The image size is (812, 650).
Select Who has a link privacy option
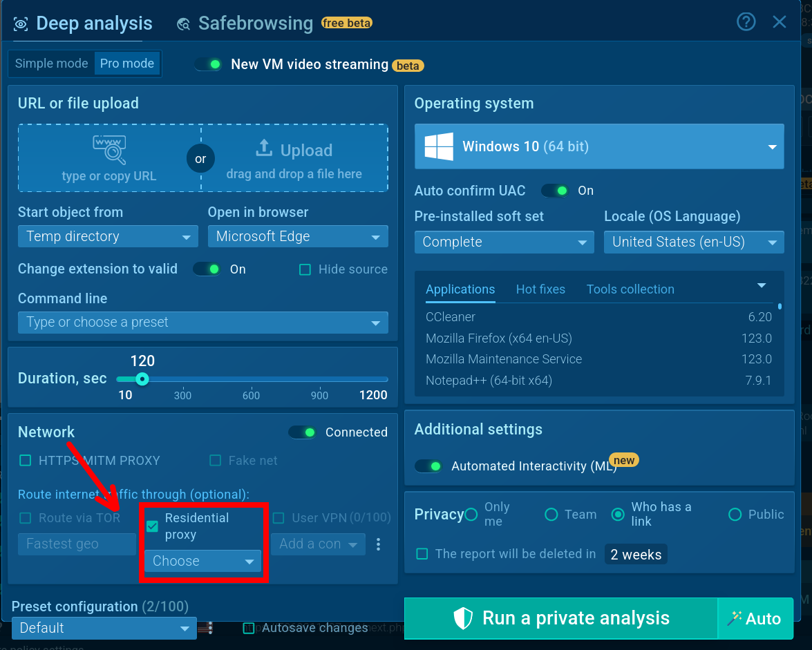(618, 515)
